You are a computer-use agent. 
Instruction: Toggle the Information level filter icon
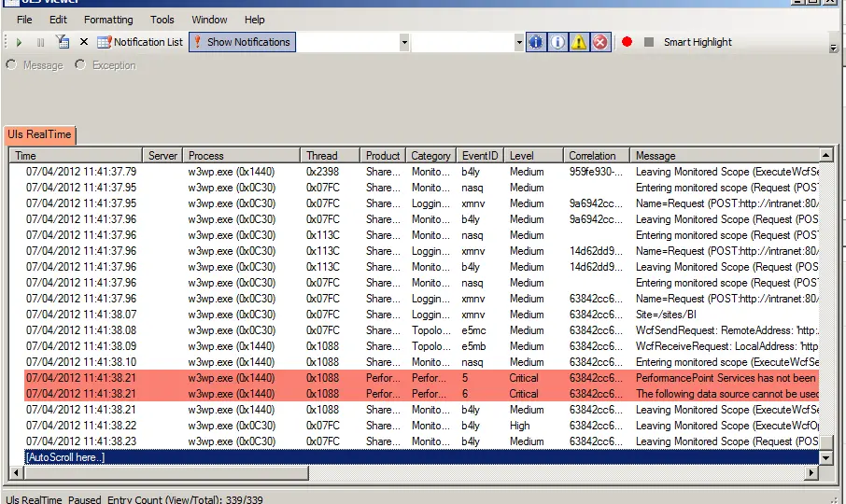[x=557, y=42]
